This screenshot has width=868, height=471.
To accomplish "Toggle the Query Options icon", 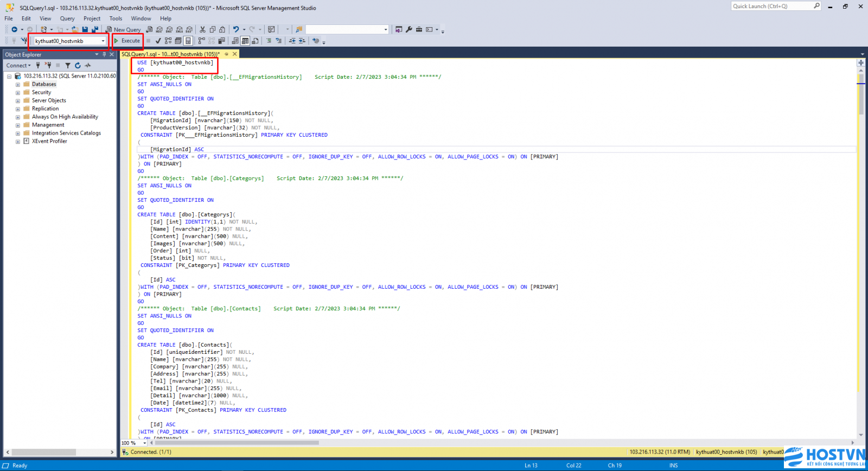I will [x=178, y=41].
